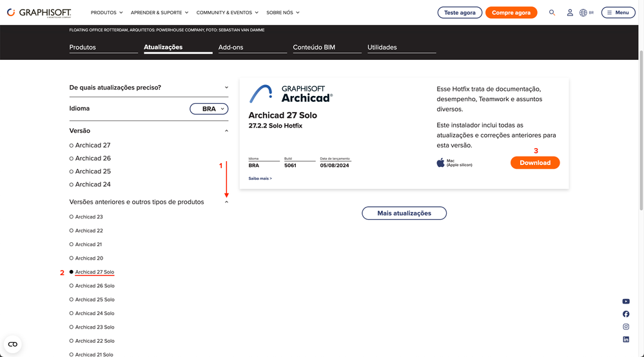Select Archicad 27 version radio
The image size is (644, 357).
point(72,145)
